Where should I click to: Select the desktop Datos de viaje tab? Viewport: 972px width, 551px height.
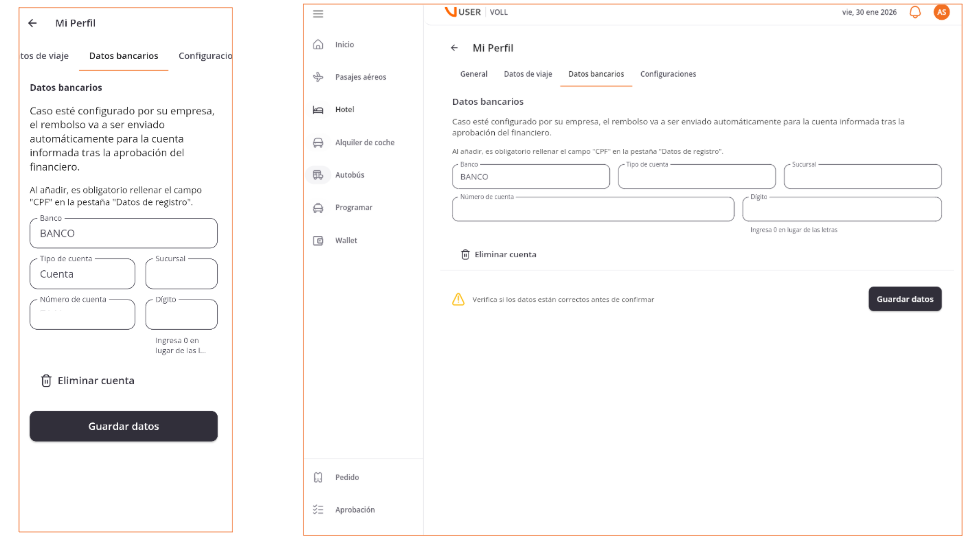(527, 74)
